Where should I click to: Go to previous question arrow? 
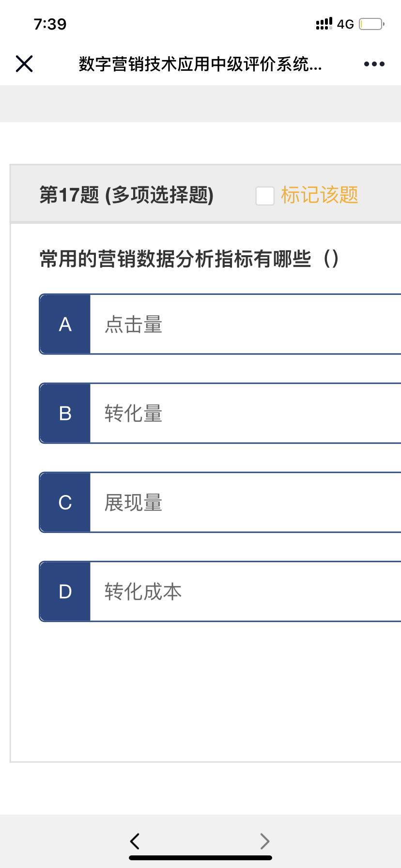tap(135, 841)
